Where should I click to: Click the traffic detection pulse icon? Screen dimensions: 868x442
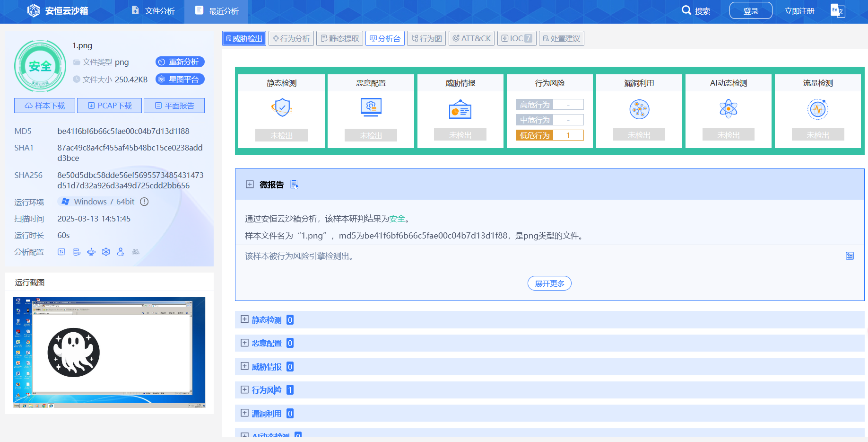pyautogui.click(x=818, y=109)
